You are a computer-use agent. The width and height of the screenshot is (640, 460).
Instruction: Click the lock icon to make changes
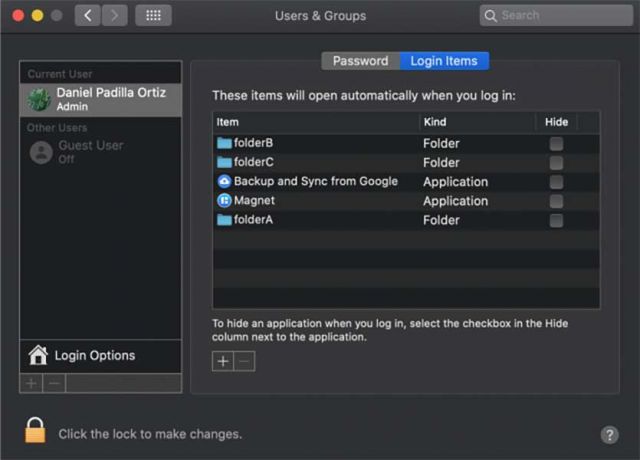coord(35,431)
